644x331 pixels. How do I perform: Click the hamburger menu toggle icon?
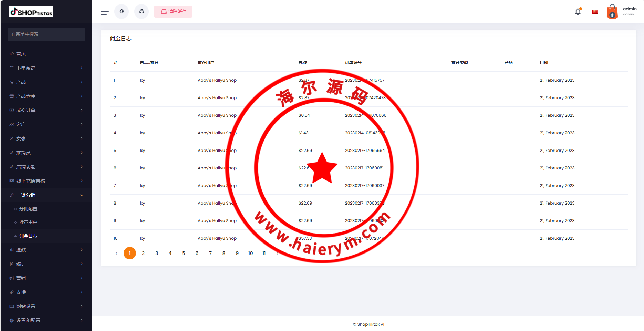[104, 12]
